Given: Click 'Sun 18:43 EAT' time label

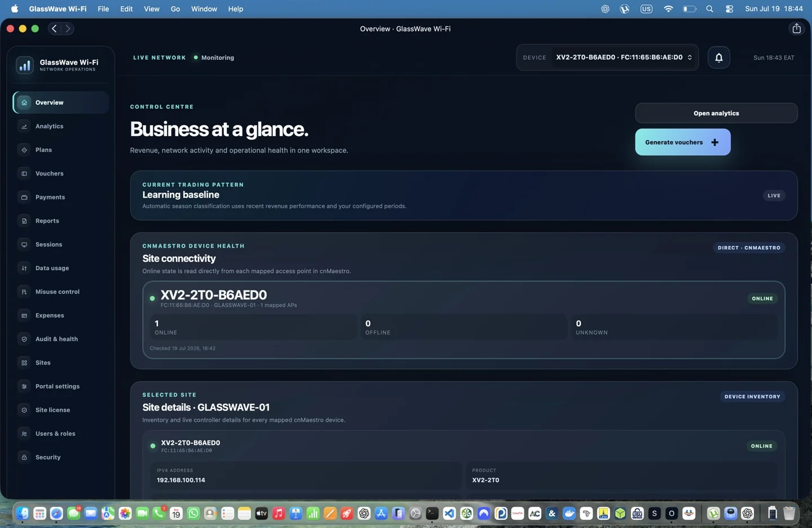Looking at the screenshot, I should click(774, 58).
